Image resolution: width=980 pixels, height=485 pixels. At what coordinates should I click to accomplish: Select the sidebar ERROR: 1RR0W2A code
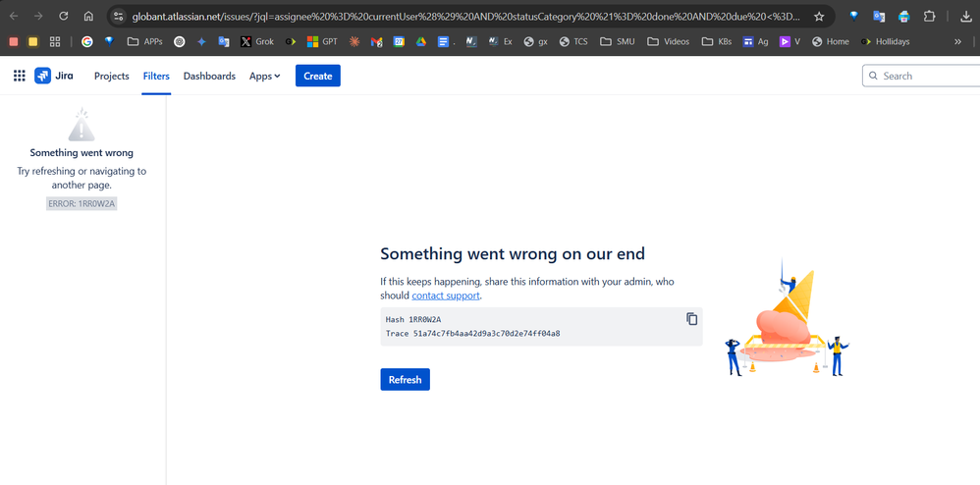click(x=82, y=204)
